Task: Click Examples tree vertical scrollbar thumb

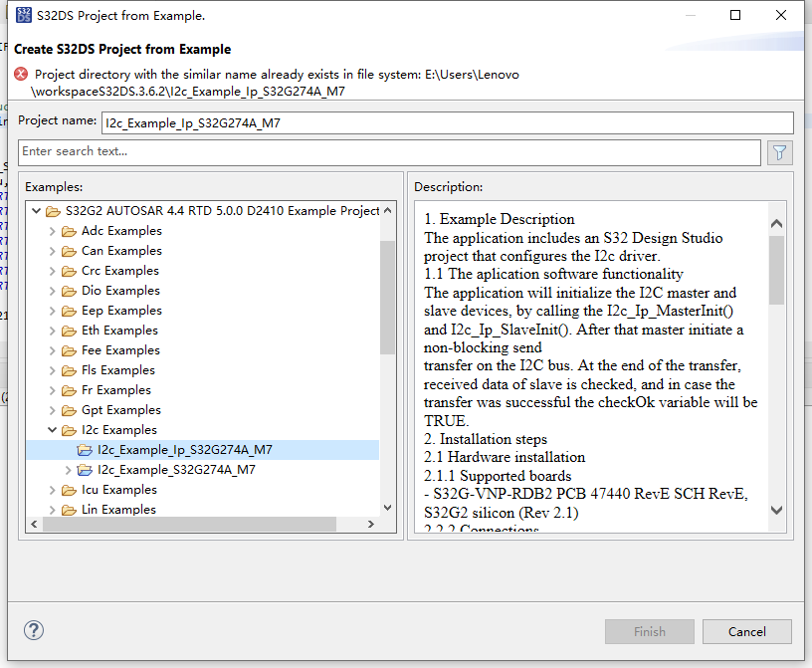Action: 387,298
